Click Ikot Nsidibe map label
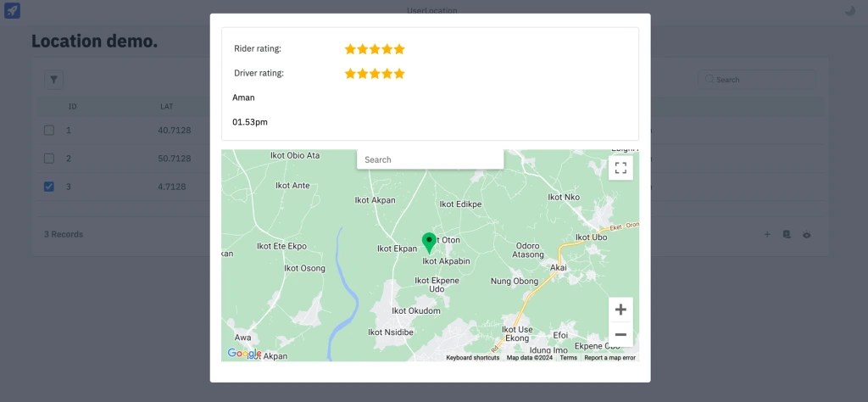Image resolution: width=868 pixels, height=402 pixels. [x=391, y=332]
